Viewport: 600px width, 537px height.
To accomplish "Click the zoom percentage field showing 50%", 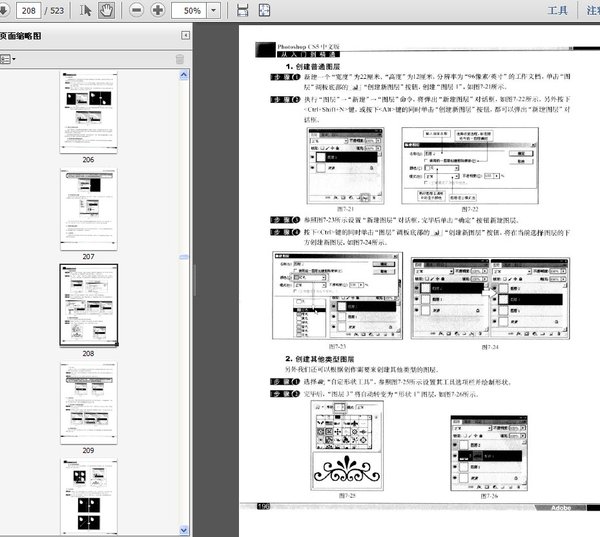I will pos(189,10).
